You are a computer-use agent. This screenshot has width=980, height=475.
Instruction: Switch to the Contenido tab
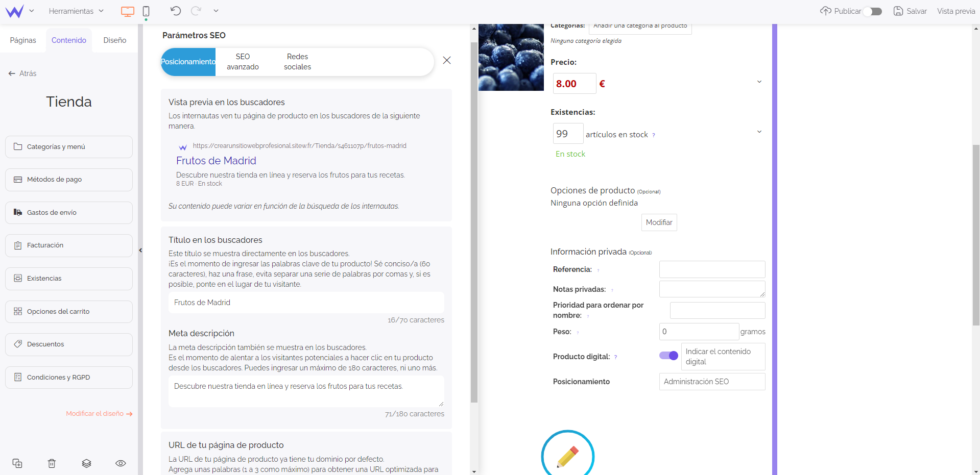pos(69,40)
